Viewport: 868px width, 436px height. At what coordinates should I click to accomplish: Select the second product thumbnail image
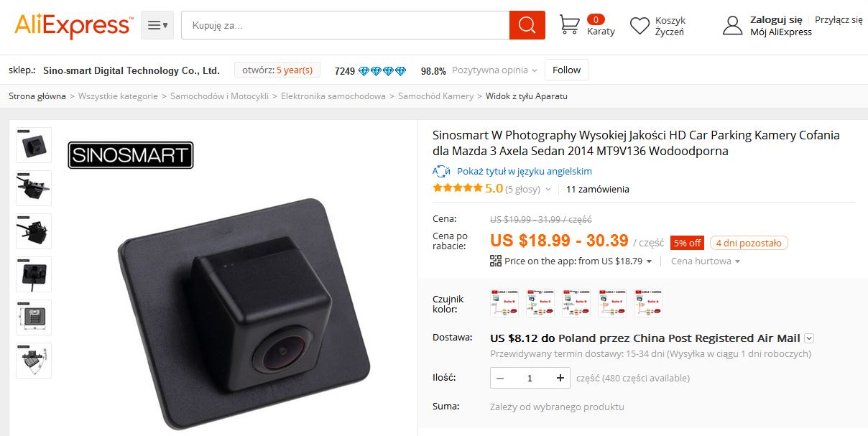coord(34,188)
